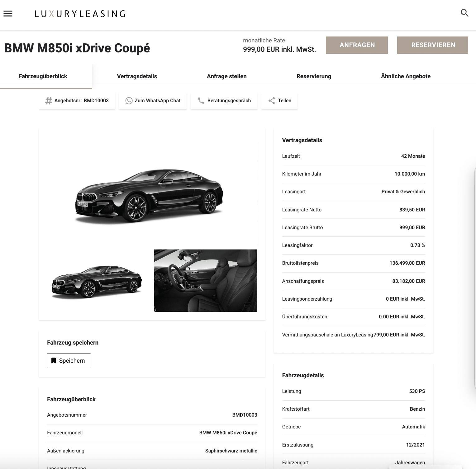Show the Ähnliche Angebote tab

pyautogui.click(x=406, y=76)
